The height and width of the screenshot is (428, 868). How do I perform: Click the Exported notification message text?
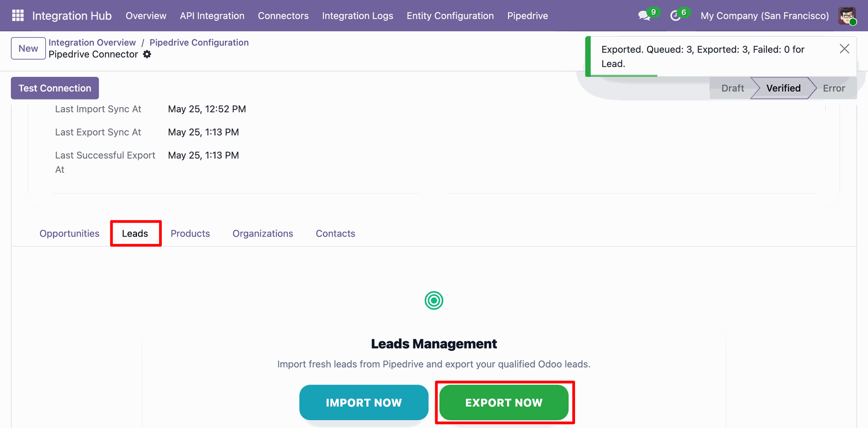[703, 57]
